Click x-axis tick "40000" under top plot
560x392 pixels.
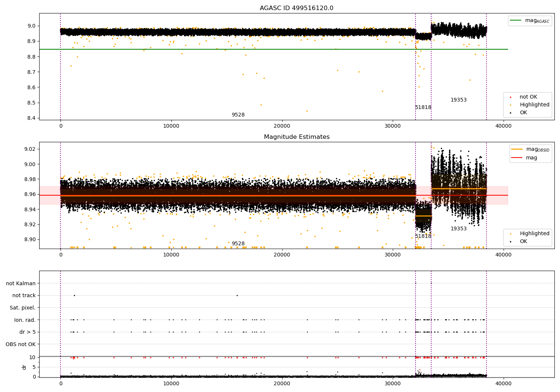click(x=503, y=126)
